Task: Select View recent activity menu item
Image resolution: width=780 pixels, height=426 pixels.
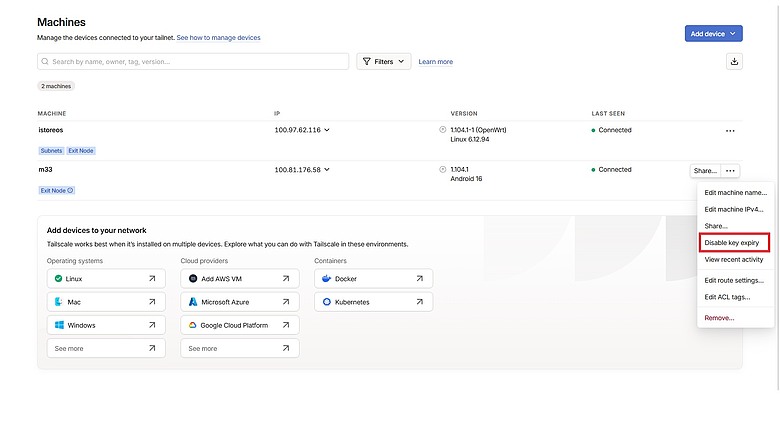Action: click(735, 259)
